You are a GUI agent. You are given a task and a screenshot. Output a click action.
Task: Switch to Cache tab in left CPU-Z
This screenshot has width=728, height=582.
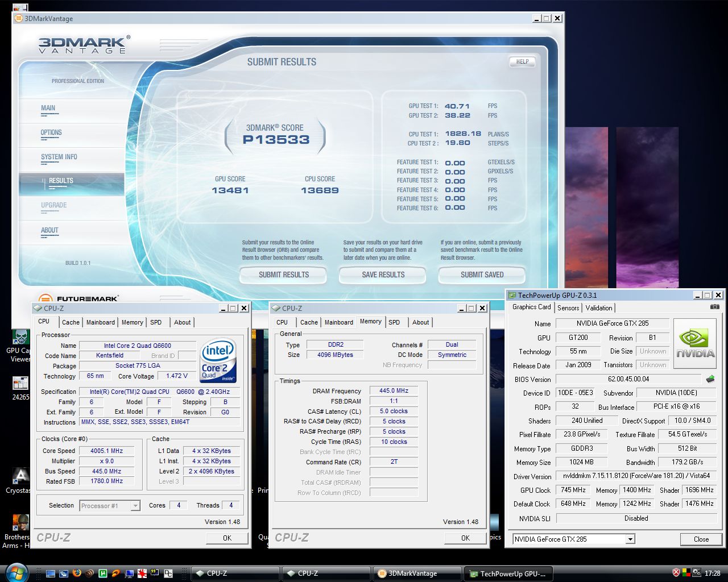71,322
